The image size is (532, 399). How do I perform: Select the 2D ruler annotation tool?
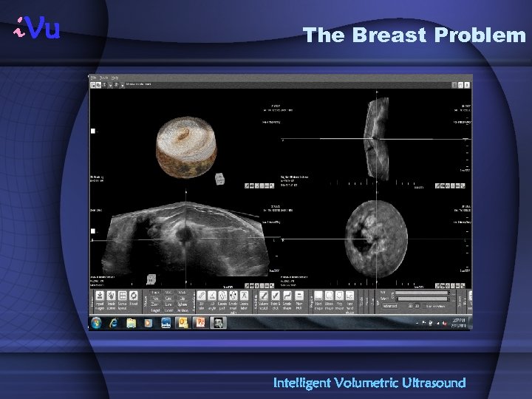pos(201,296)
